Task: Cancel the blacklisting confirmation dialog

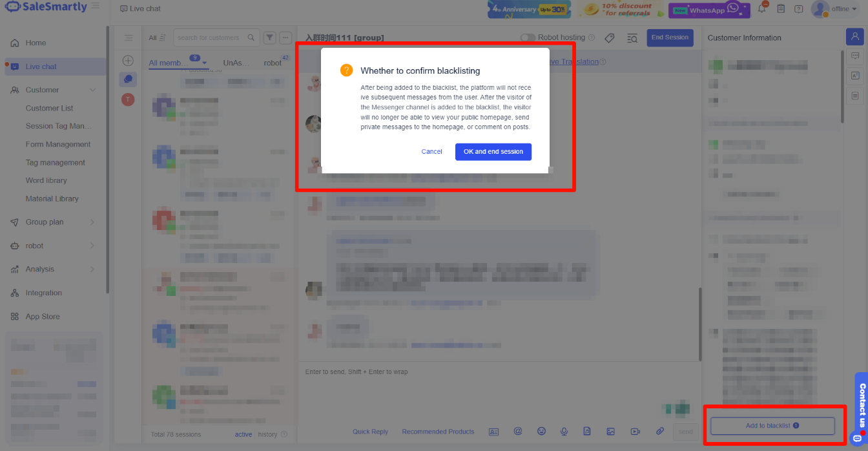Action: (x=431, y=152)
